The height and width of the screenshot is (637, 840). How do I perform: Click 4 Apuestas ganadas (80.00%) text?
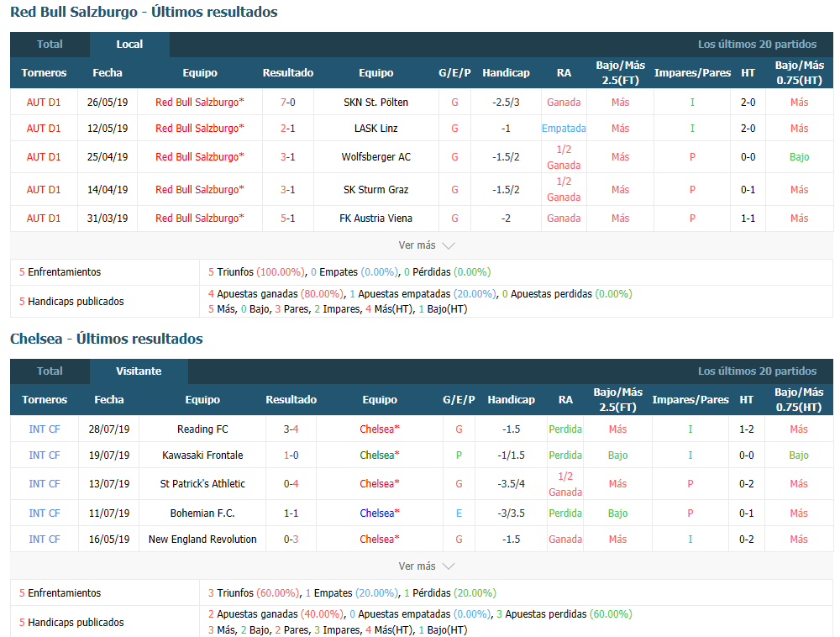pos(276,294)
